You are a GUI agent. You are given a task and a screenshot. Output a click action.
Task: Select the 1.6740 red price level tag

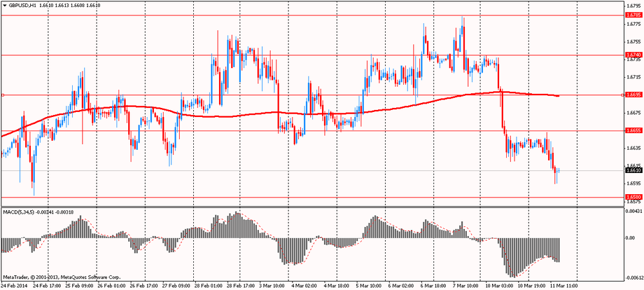[634, 55]
